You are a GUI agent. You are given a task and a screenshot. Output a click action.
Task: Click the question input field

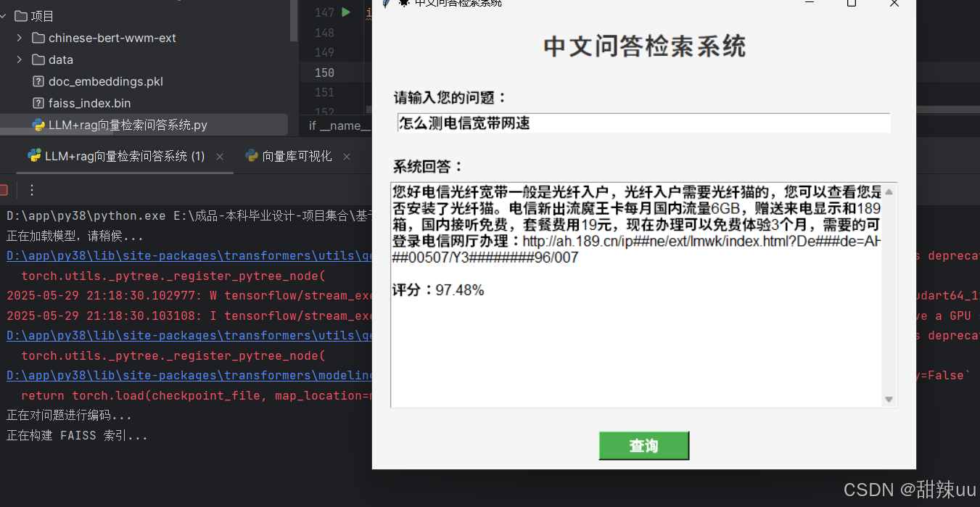click(643, 123)
